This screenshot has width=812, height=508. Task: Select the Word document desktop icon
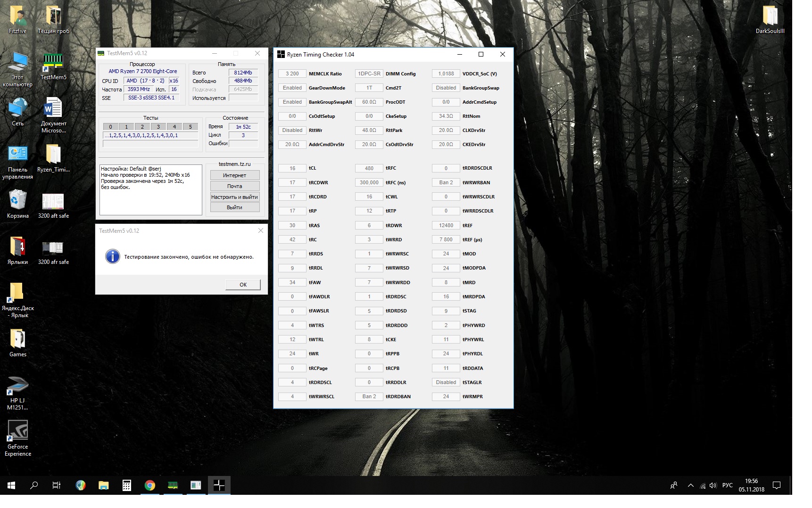tap(53, 115)
